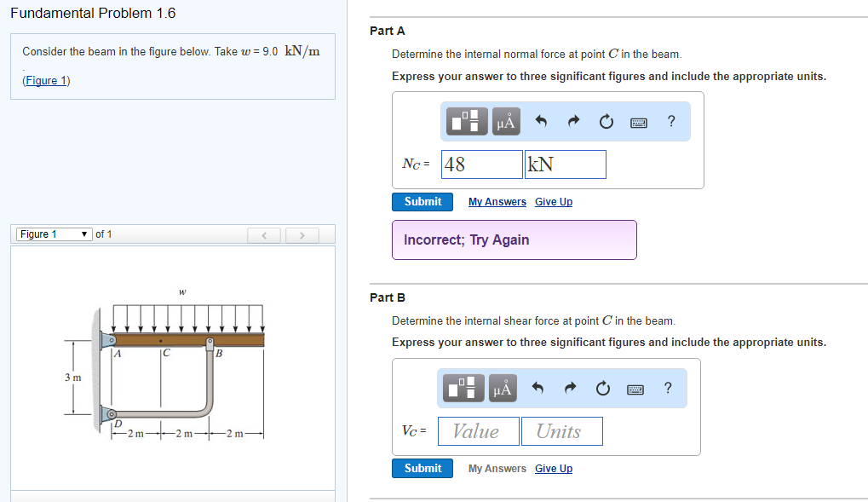Click the Value input field in Part B

478,430
